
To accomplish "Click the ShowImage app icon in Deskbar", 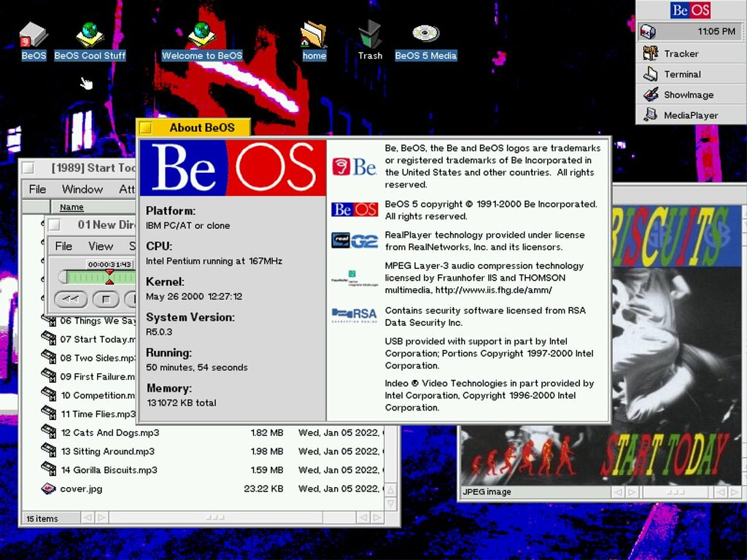I will point(650,94).
